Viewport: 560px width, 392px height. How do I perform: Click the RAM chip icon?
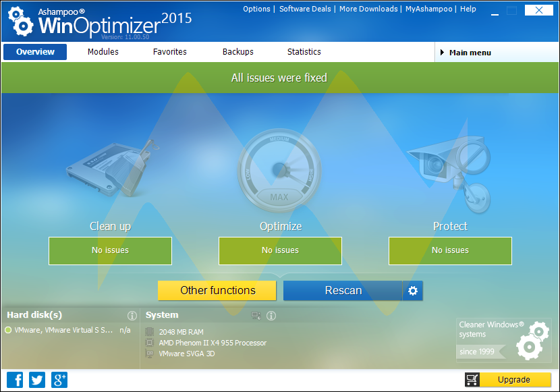(x=150, y=332)
